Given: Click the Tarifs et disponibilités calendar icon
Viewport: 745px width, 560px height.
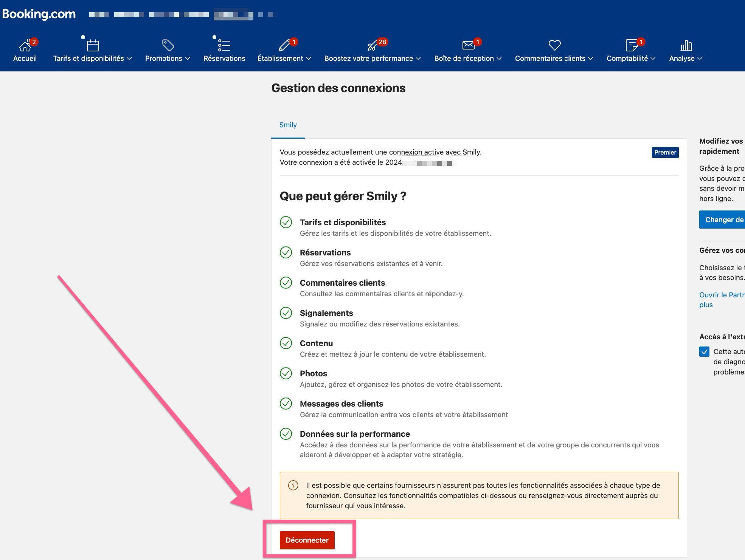Looking at the screenshot, I should tap(93, 45).
